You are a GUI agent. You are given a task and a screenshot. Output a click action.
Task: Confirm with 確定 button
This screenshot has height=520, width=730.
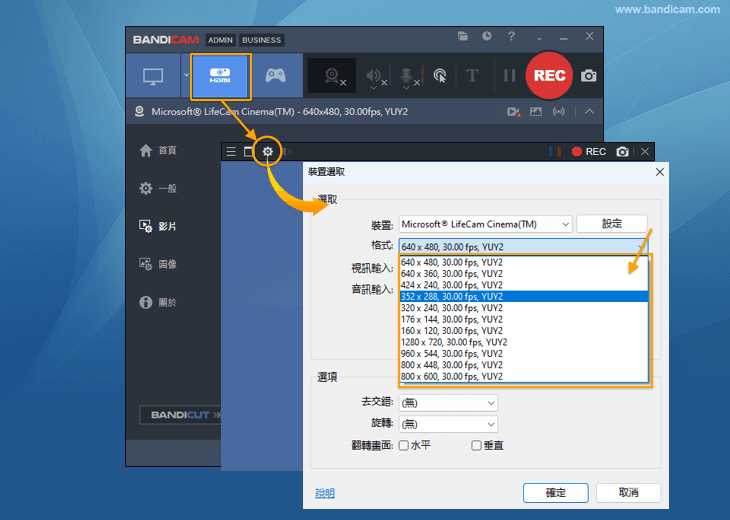pyautogui.click(x=555, y=493)
